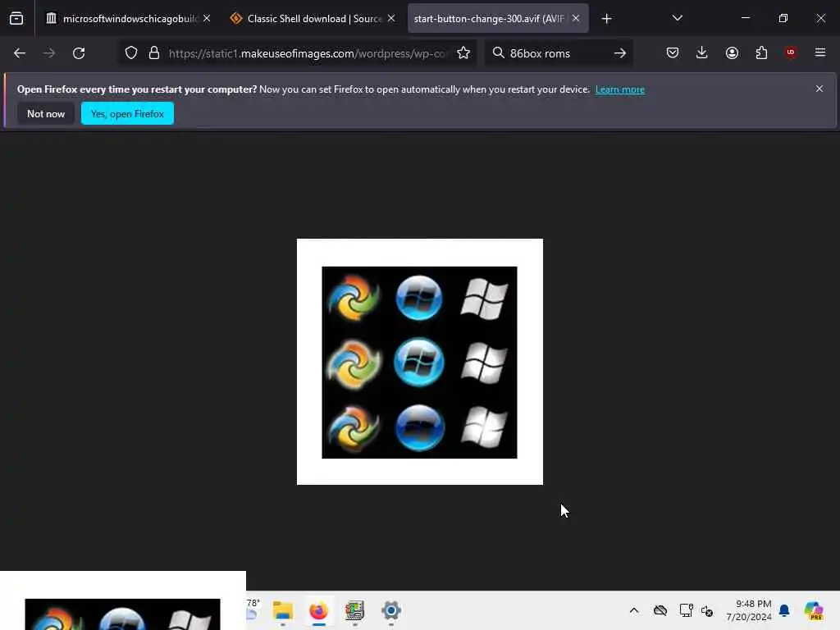Image resolution: width=840 pixels, height=630 pixels.
Task: Open the Firefox application menu
Action: point(820,52)
